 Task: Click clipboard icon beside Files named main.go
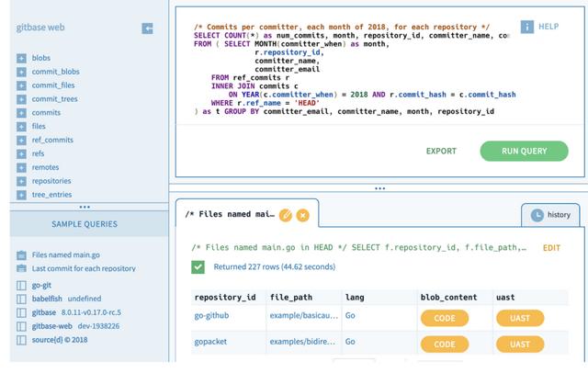21,255
